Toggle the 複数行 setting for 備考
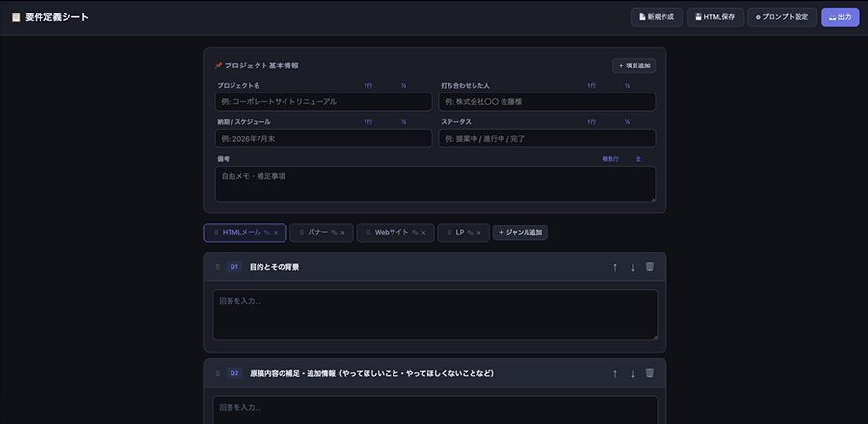Screen dimensions: 868x424 [x=610, y=159]
